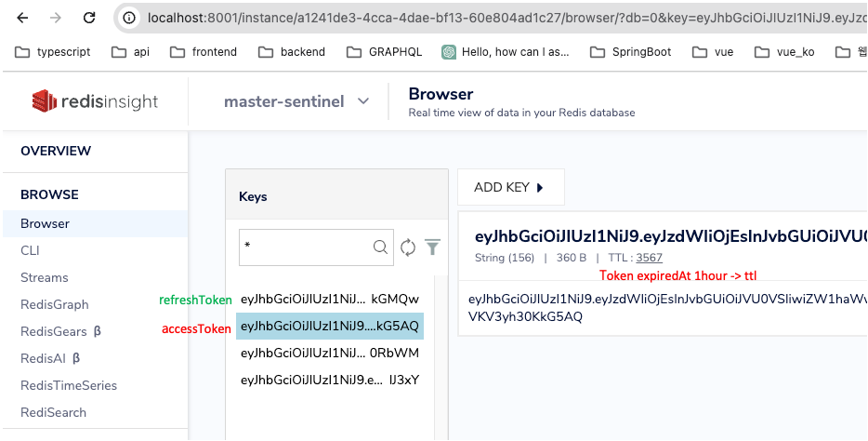Screen dimensions: 868x441
Task: Click the RedisInsight logo
Action: click(95, 101)
